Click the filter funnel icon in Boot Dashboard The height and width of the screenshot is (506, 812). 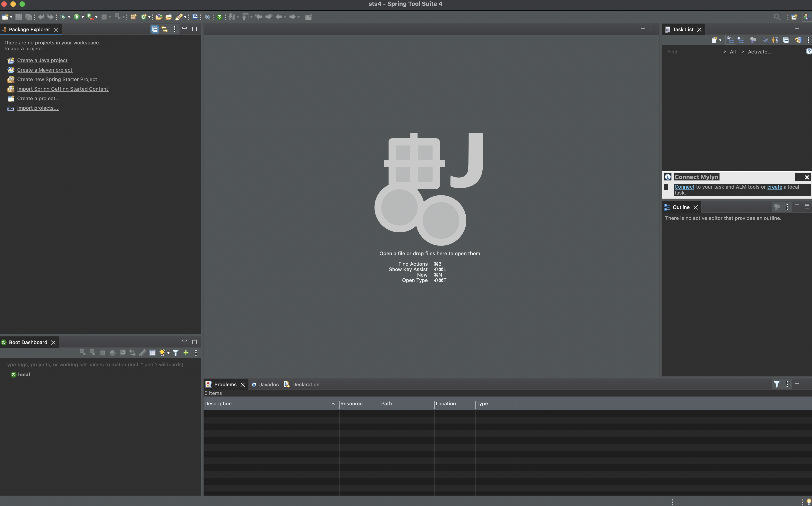[176, 353]
